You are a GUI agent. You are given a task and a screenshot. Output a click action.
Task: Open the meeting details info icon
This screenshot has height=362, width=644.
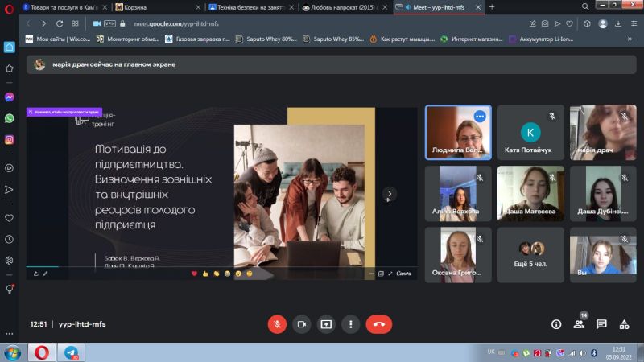[x=556, y=324]
